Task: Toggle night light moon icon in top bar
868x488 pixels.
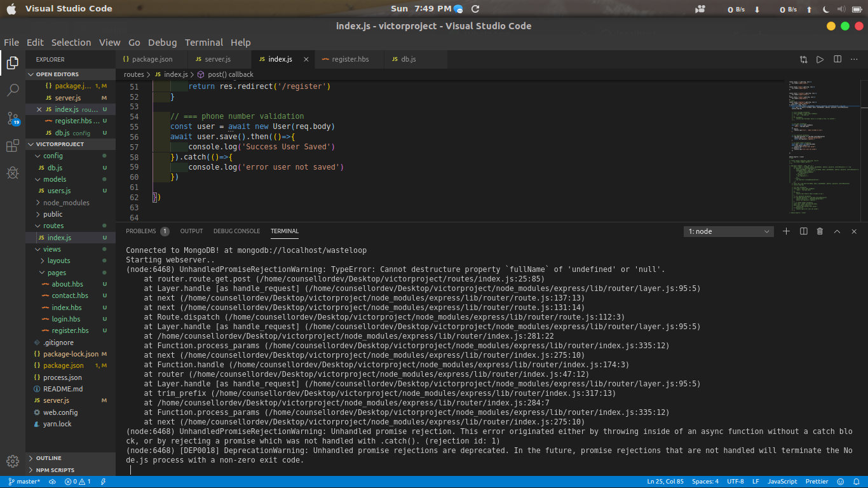Action: (x=826, y=9)
